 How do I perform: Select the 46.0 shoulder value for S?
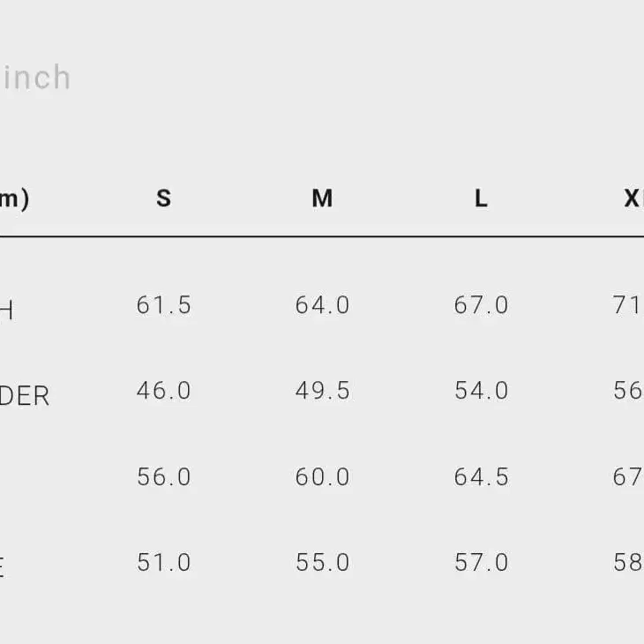click(x=163, y=391)
